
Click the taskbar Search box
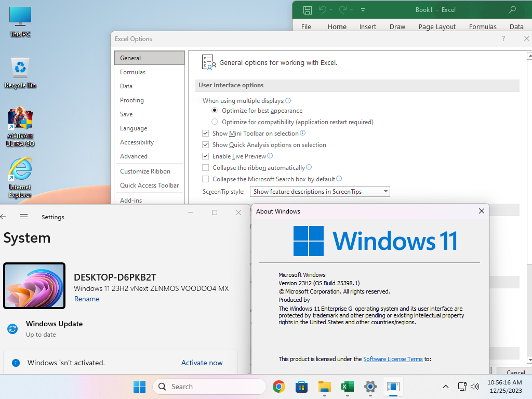[x=209, y=387]
